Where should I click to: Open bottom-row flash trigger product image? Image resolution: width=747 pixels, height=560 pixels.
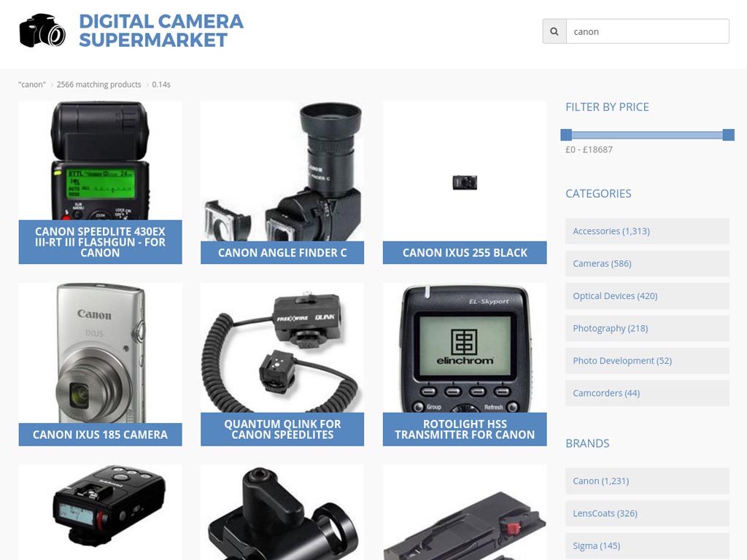100,513
